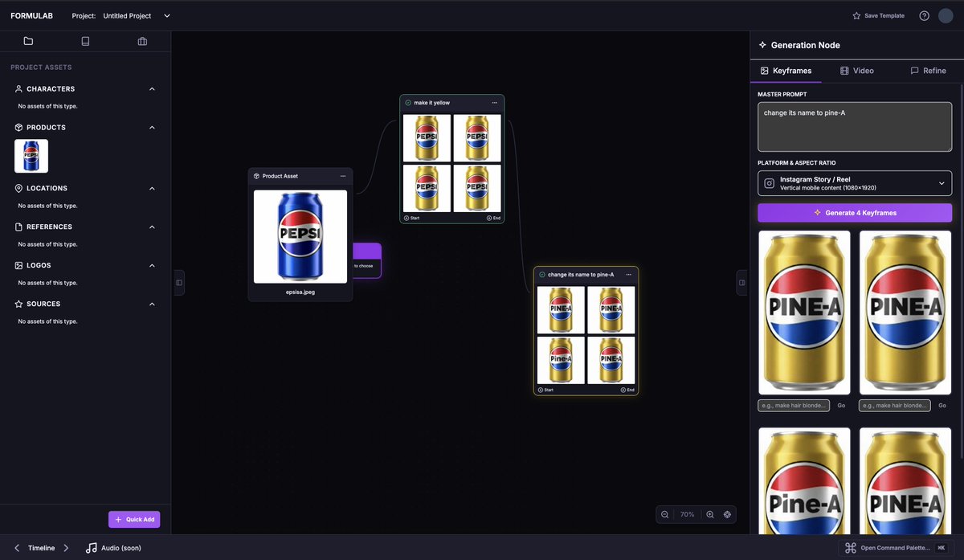
Task: Set Start frame on pine-A node
Action: pos(545,390)
